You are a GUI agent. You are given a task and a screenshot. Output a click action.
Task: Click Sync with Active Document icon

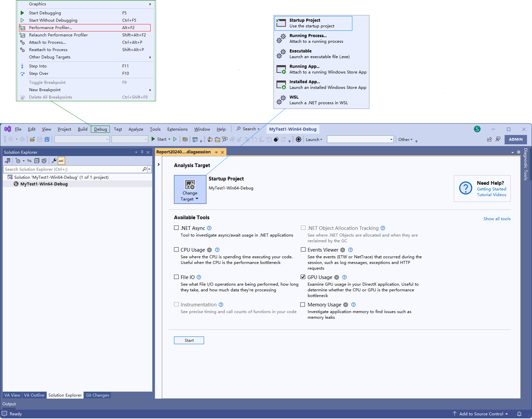coord(29,161)
